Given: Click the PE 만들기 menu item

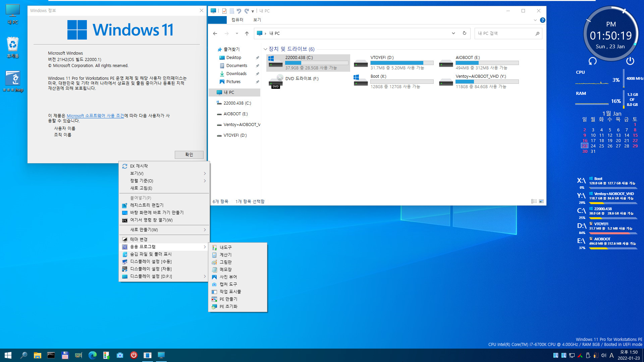Looking at the screenshot, I should [x=228, y=299].
